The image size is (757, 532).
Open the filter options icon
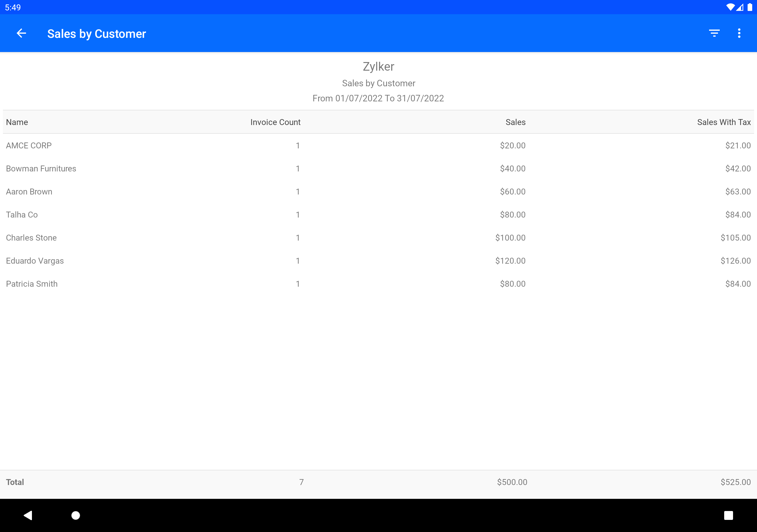tap(714, 33)
